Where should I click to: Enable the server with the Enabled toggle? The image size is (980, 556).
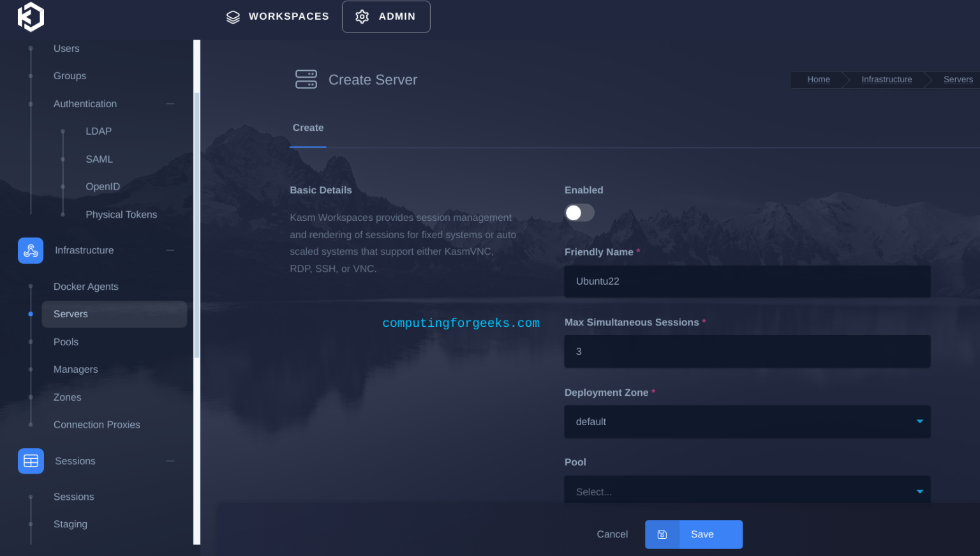tap(579, 213)
